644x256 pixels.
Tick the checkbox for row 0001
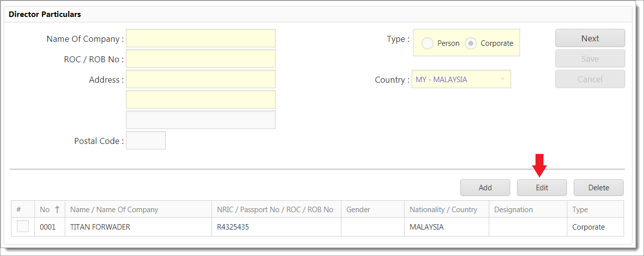23,227
